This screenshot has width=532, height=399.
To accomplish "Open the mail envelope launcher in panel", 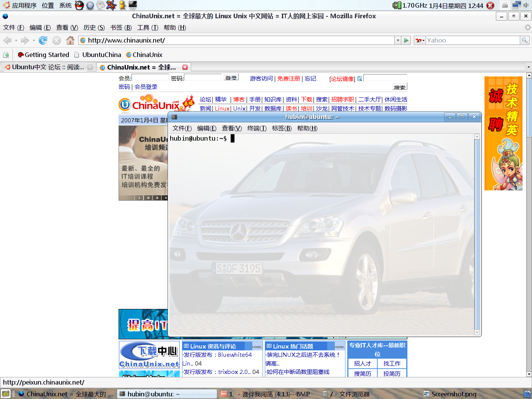I will click(x=101, y=5).
